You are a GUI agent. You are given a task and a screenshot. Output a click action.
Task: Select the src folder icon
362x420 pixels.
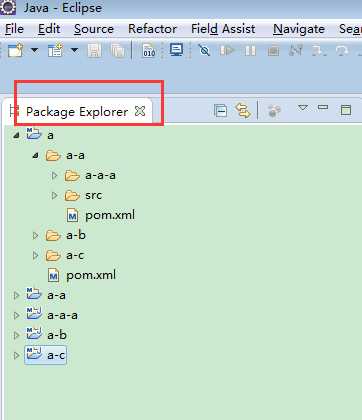(x=72, y=195)
